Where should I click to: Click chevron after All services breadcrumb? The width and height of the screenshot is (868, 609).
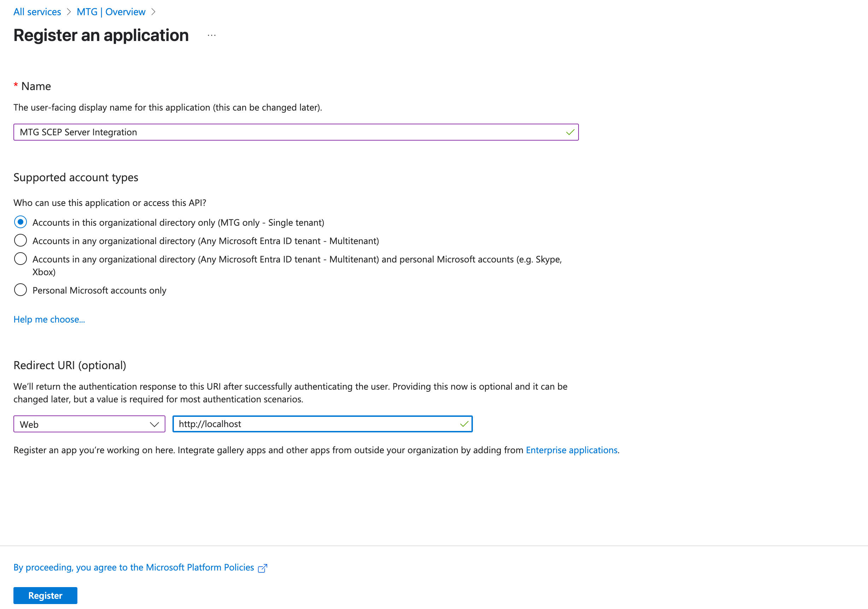[x=69, y=12]
